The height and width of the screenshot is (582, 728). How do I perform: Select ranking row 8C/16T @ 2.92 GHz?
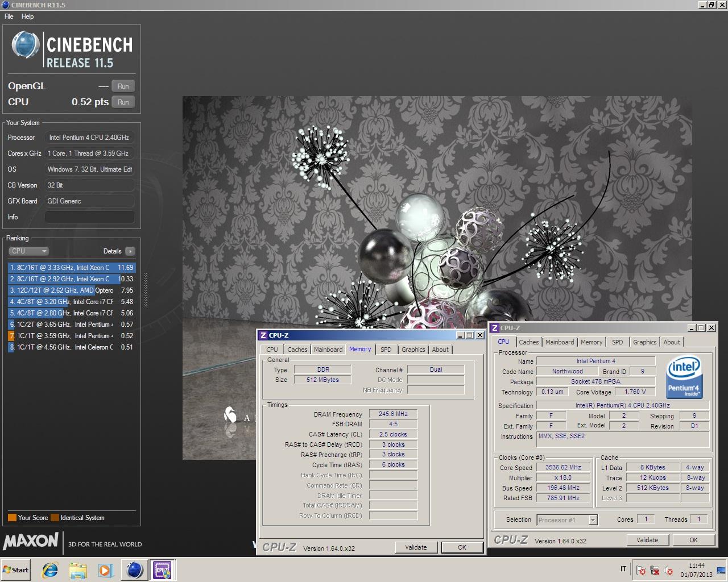71,279
